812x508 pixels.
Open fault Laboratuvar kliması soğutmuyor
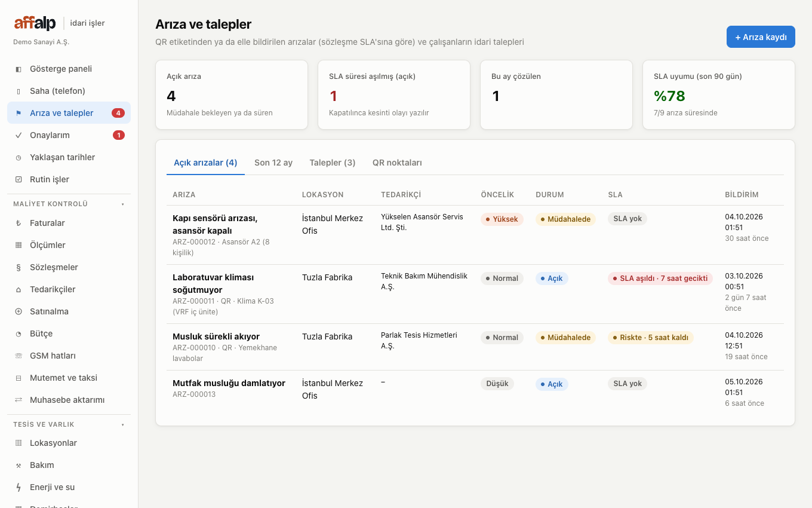[213, 283]
